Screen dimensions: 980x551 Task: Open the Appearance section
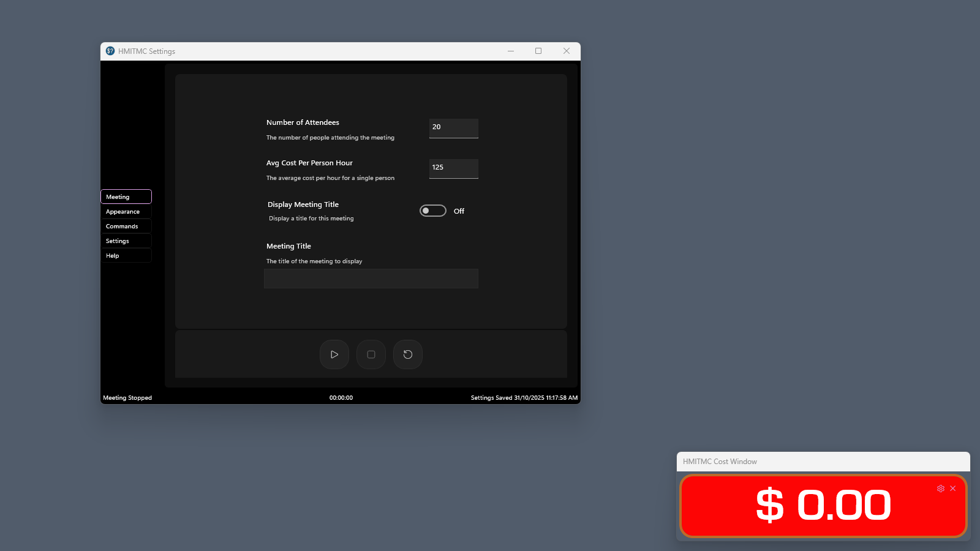pos(126,211)
